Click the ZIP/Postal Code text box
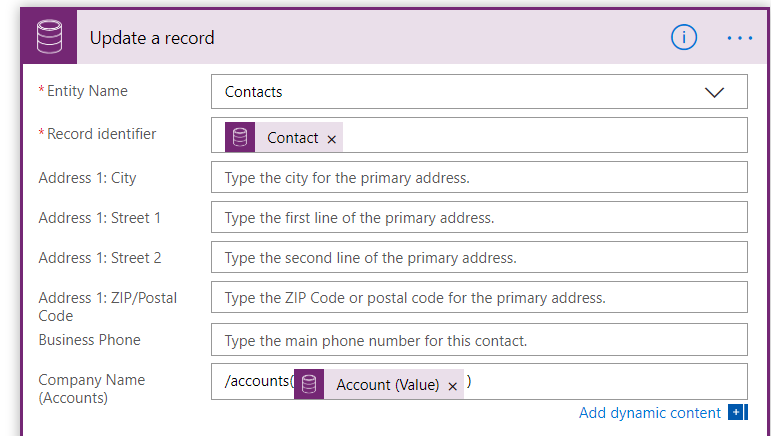 tap(479, 298)
